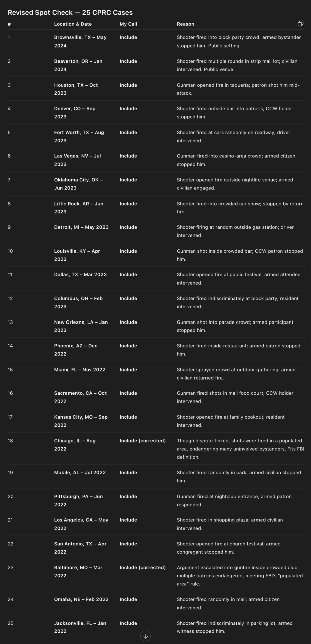The width and height of the screenshot is (311, 644).
Task: Click the Location & Date column header
Action: 73,24
